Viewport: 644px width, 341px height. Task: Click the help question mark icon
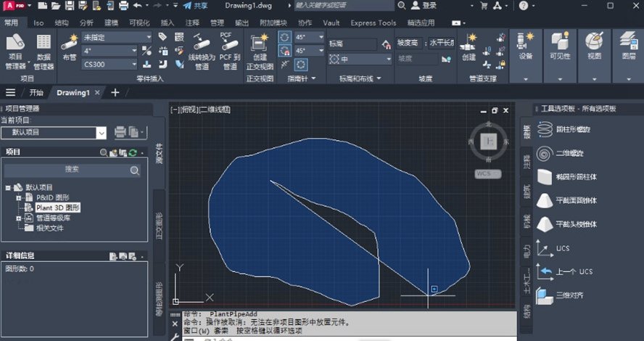[x=524, y=6]
